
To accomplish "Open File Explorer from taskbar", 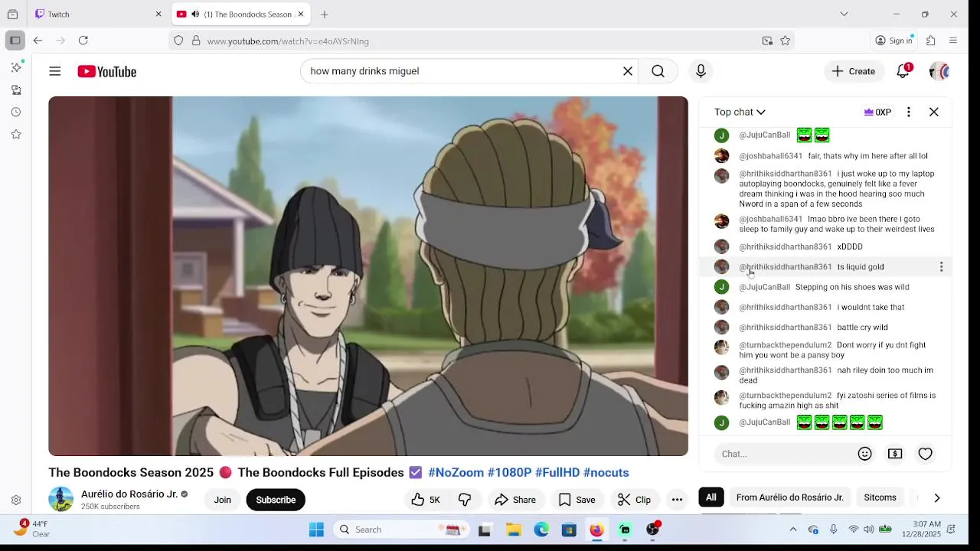I will (x=514, y=530).
